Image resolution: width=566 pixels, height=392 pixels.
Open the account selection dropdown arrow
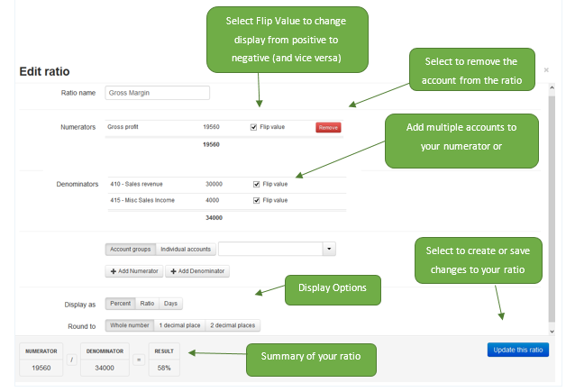coord(329,249)
